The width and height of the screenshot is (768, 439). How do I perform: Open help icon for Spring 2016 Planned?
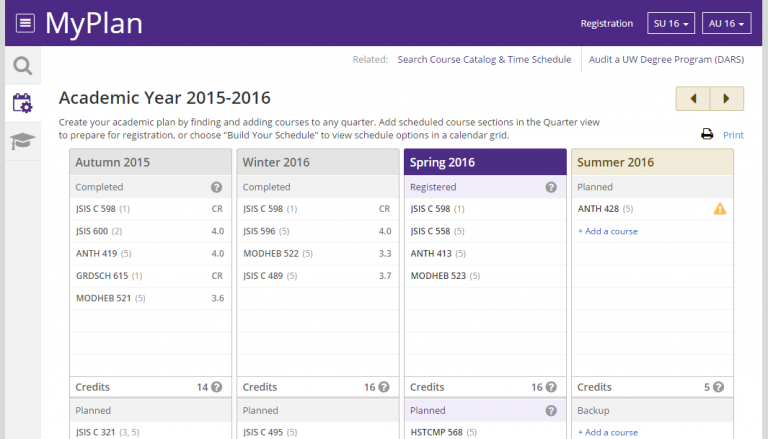pos(551,411)
